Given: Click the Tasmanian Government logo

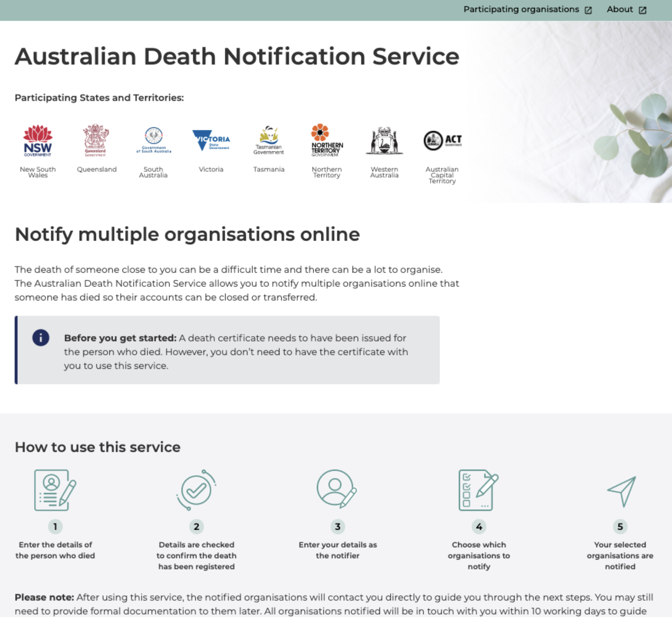Looking at the screenshot, I should 269,140.
